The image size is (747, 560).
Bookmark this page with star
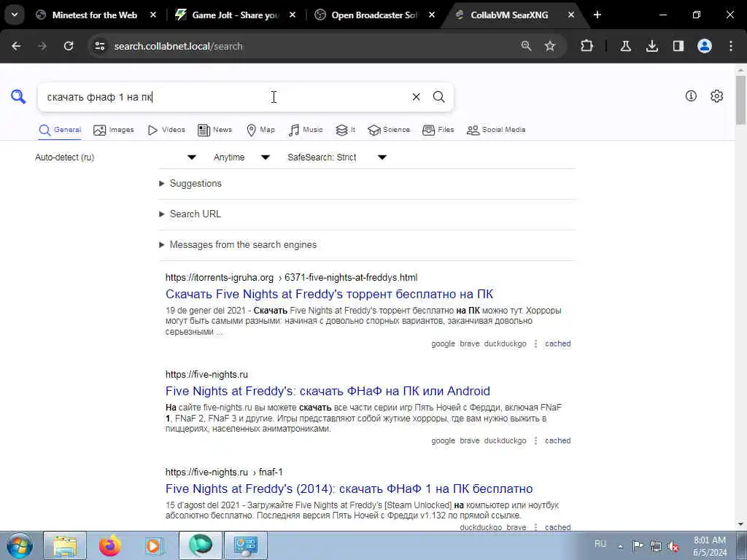[x=550, y=46]
